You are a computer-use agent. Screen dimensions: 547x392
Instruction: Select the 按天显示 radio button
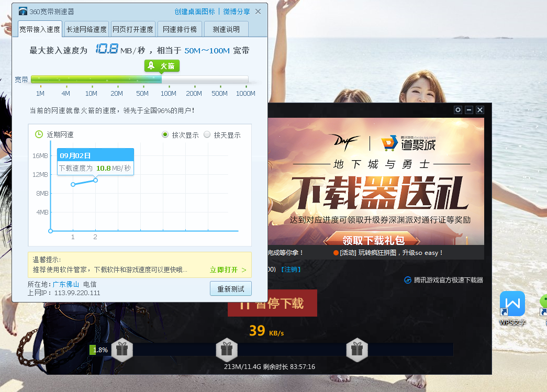(x=207, y=135)
